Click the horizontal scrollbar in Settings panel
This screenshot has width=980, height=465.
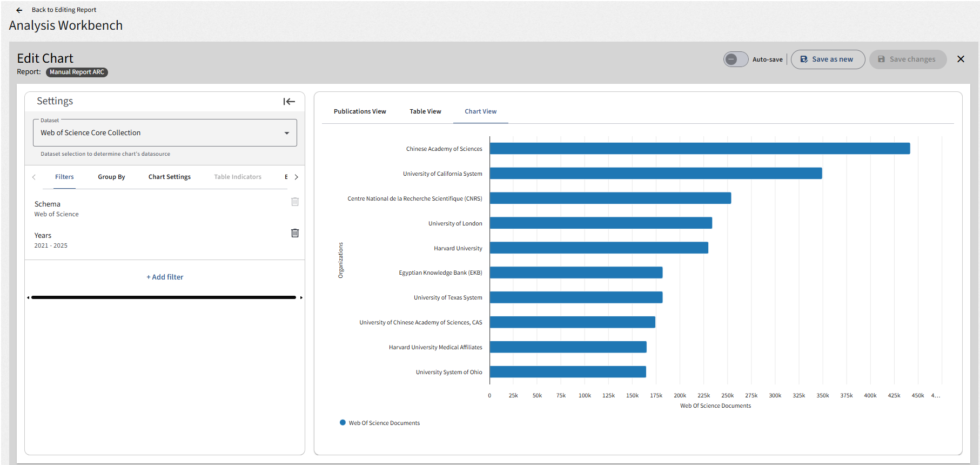(x=164, y=297)
